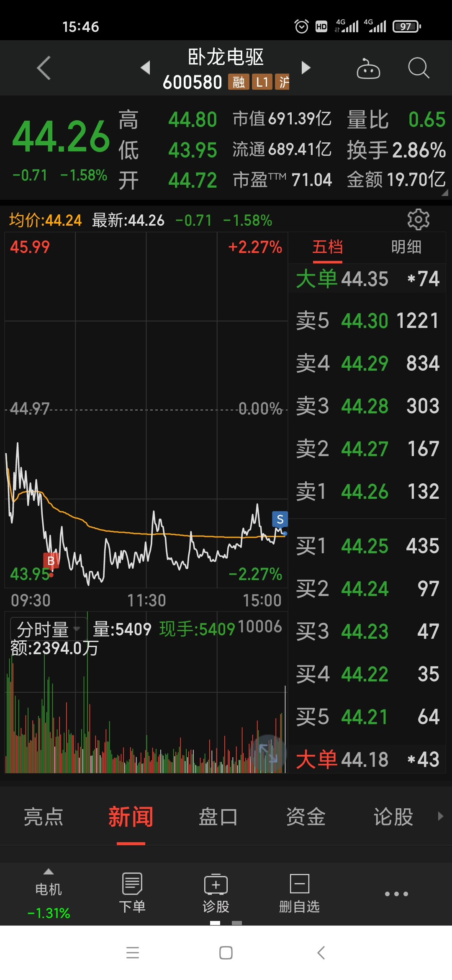Go back with the top-left arrow

[44, 68]
